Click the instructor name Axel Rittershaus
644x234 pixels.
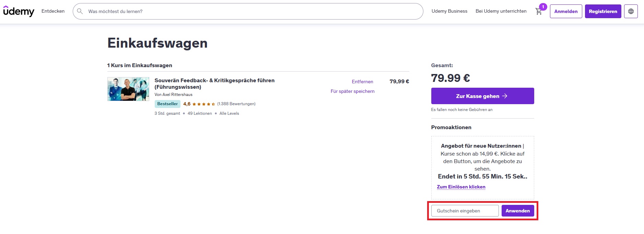pyautogui.click(x=177, y=95)
